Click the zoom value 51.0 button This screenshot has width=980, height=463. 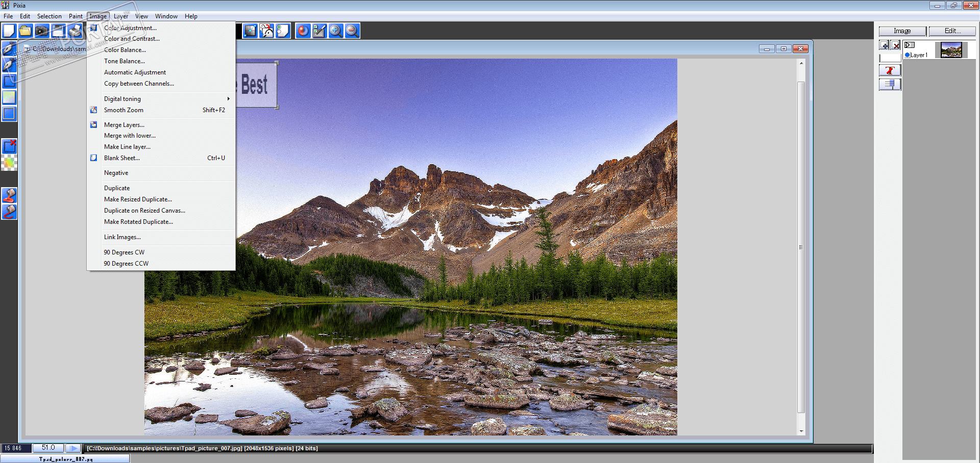[x=48, y=448]
